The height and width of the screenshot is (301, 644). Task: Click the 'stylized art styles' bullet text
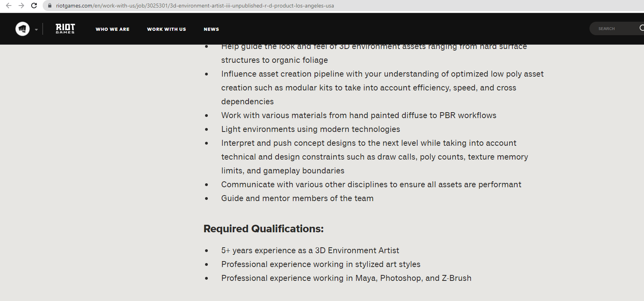click(x=321, y=264)
